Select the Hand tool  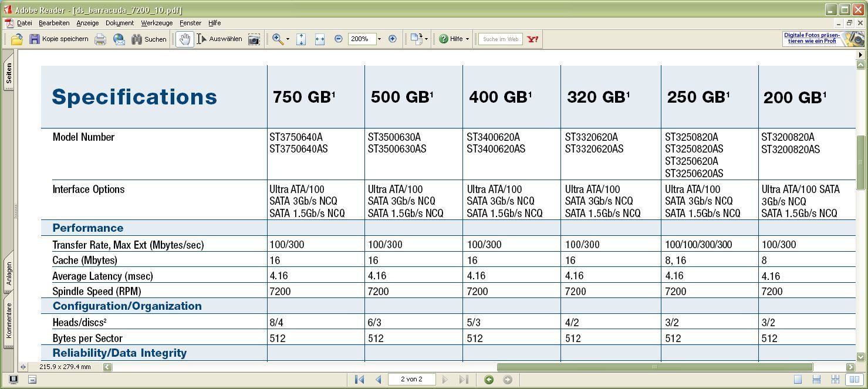pos(185,39)
